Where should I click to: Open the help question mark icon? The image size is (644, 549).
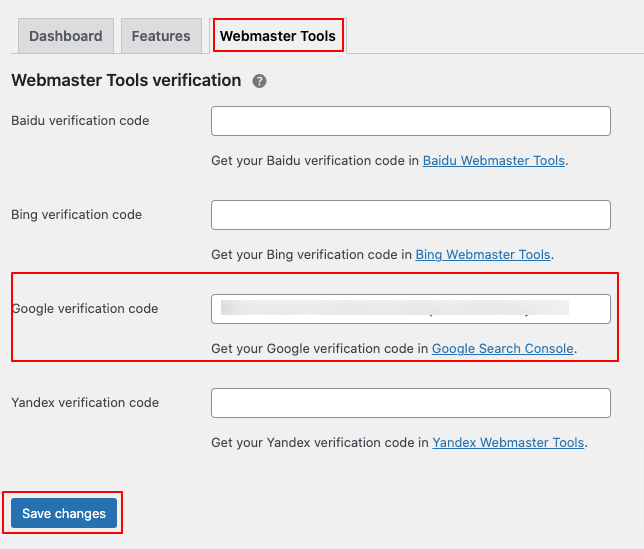tap(260, 81)
